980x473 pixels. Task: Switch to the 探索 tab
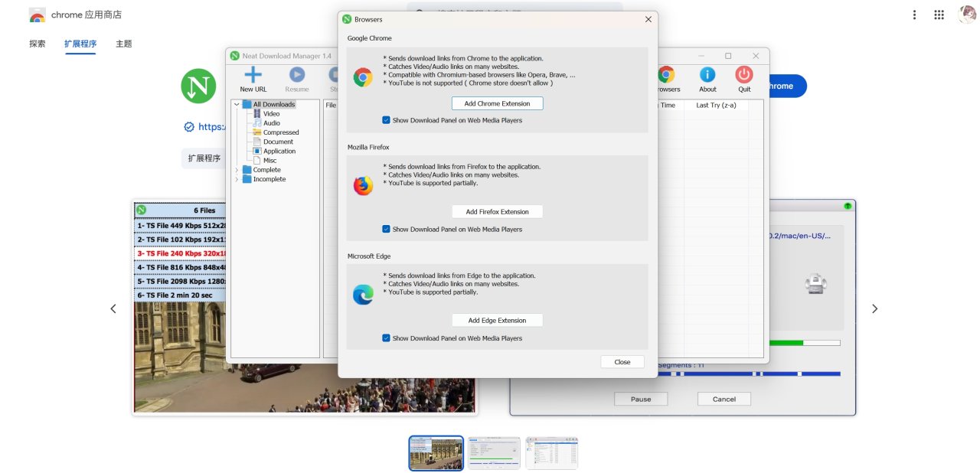[x=38, y=44]
